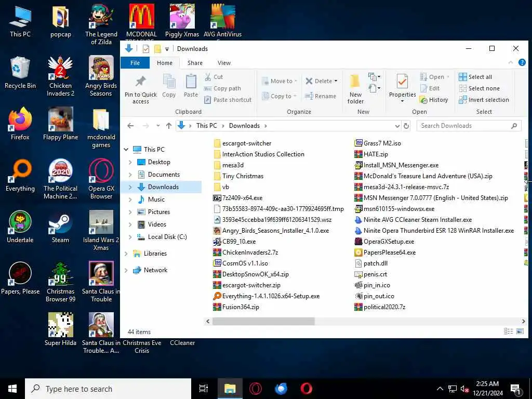Select Local Disk (C:) in navigation pane
The image size is (532, 399).
click(167, 237)
